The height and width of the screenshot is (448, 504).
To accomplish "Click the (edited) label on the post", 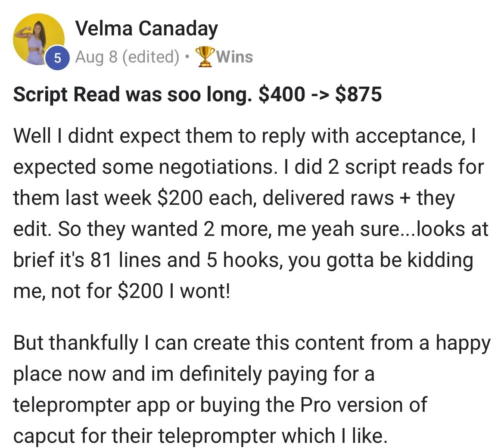I will click(x=151, y=57).
